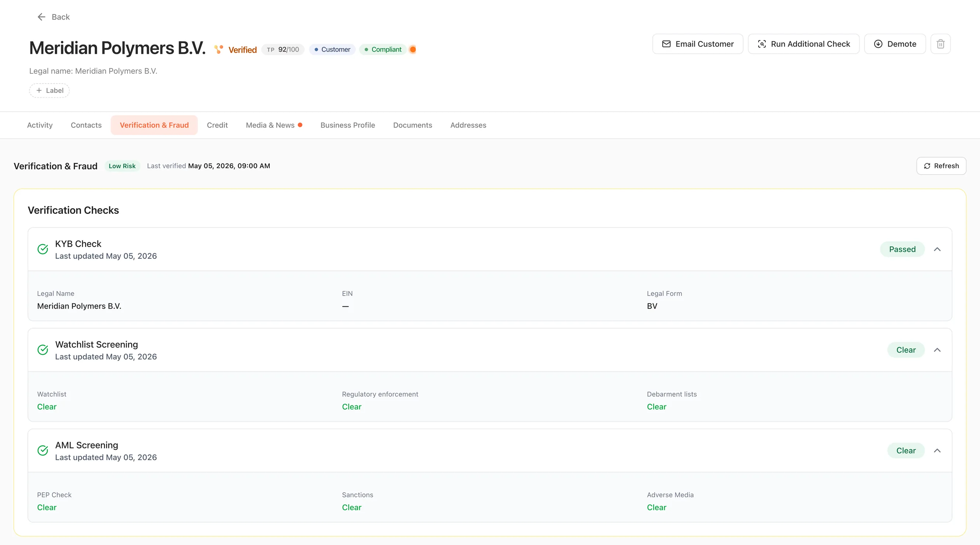Click the Clear value under Debarment lists
980x545 pixels.
coord(657,407)
